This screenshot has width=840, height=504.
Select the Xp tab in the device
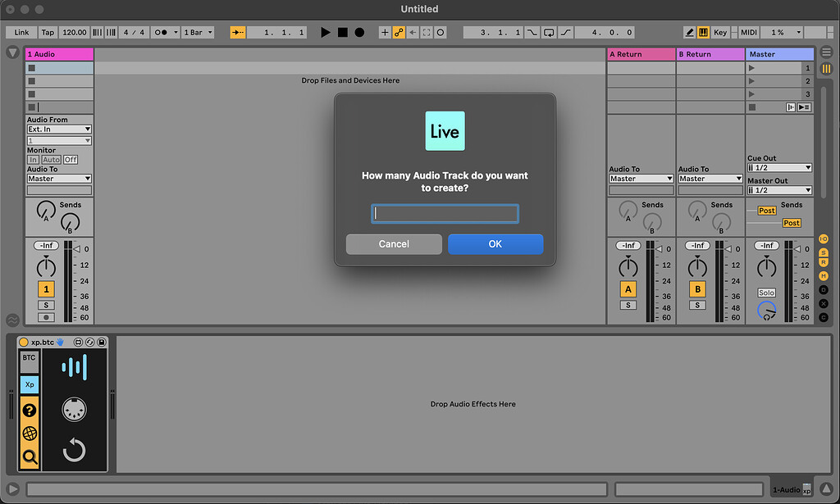point(30,384)
